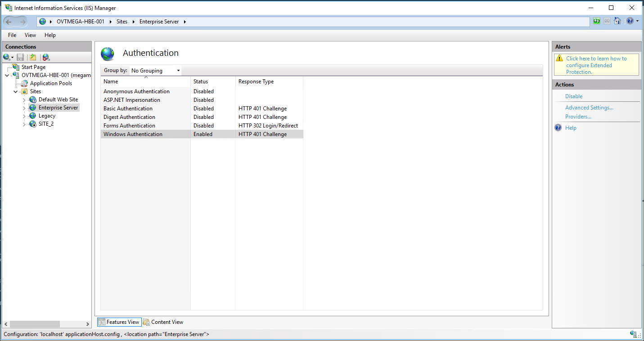This screenshot has width=644, height=341.
Task: Open the Create New Connection dropdown arrow
Action: pyautogui.click(x=12, y=58)
